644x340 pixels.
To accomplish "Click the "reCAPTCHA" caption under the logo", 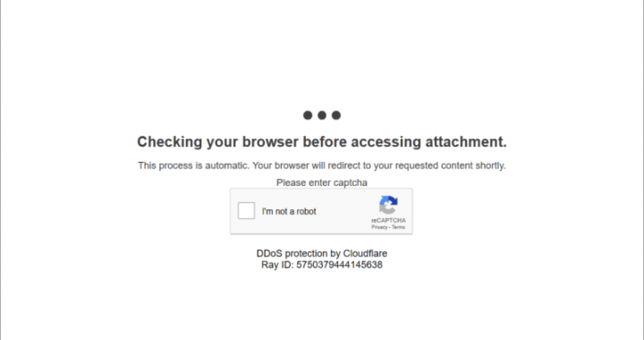I will pyautogui.click(x=388, y=220).
